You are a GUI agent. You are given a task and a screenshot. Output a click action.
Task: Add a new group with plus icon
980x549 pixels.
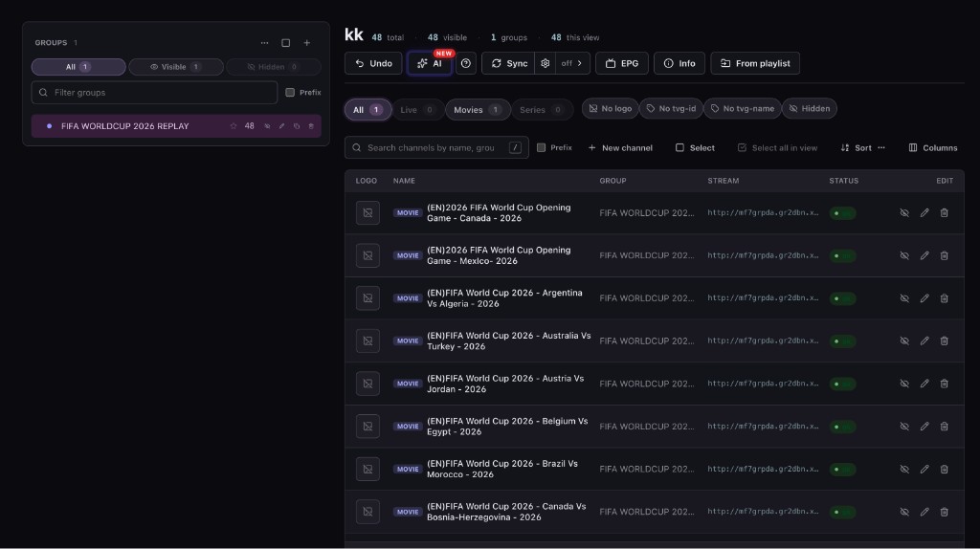[307, 43]
